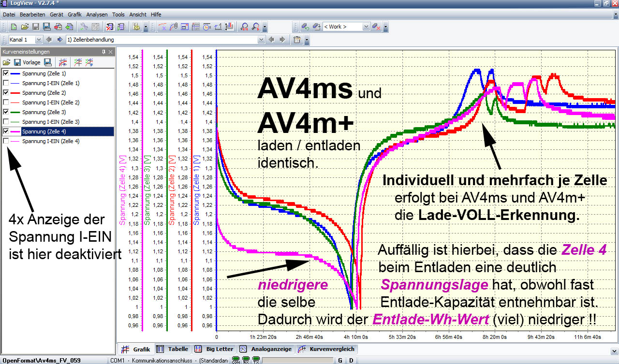619x364 pixels.
Task: Switch to the Tabelle tab
Action: (173, 349)
